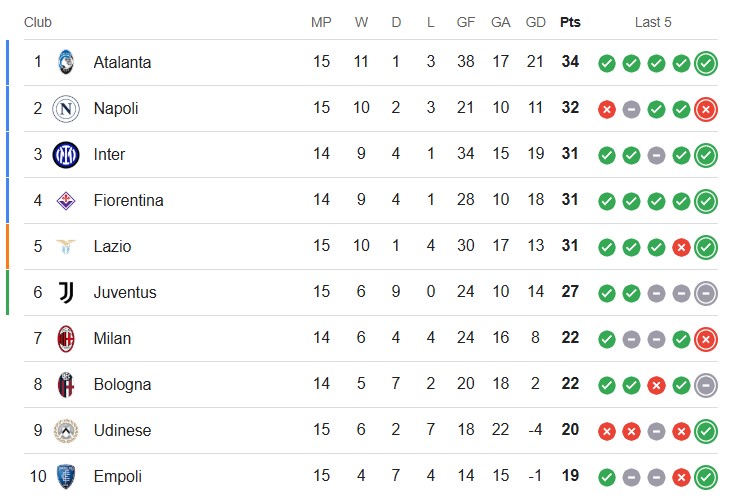Click the Juventus J logo
The width and height of the screenshot is (736, 498).
point(66,292)
